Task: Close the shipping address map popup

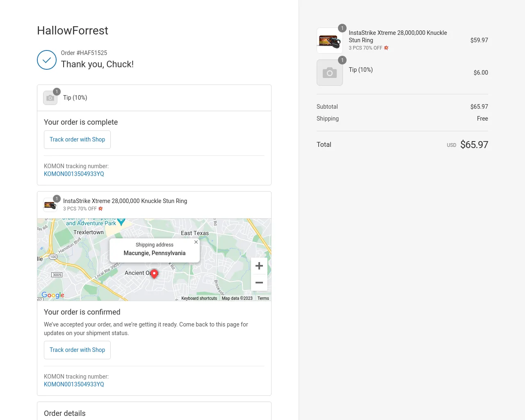Action: [x=196, y=242]
